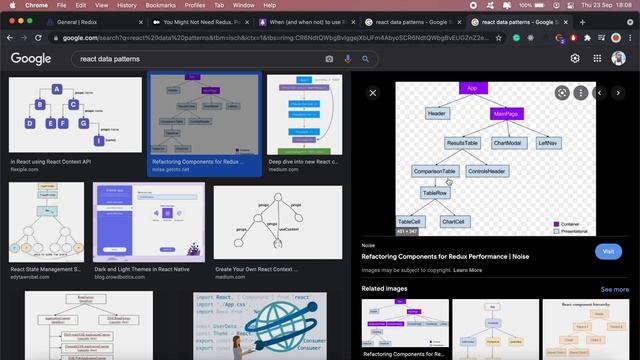Open the reading list toolbar icon
640x360 pixels.
[x=602, y=38]
